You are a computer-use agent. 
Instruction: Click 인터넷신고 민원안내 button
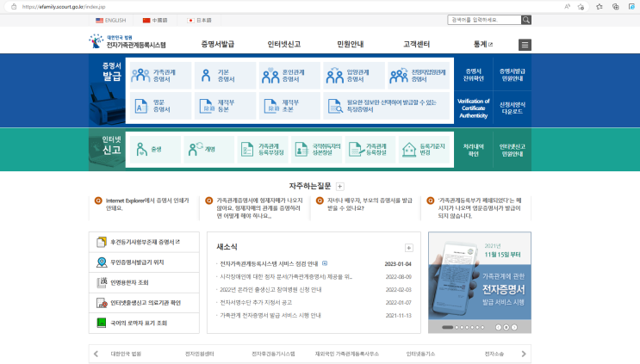click(x=513, y=150)
